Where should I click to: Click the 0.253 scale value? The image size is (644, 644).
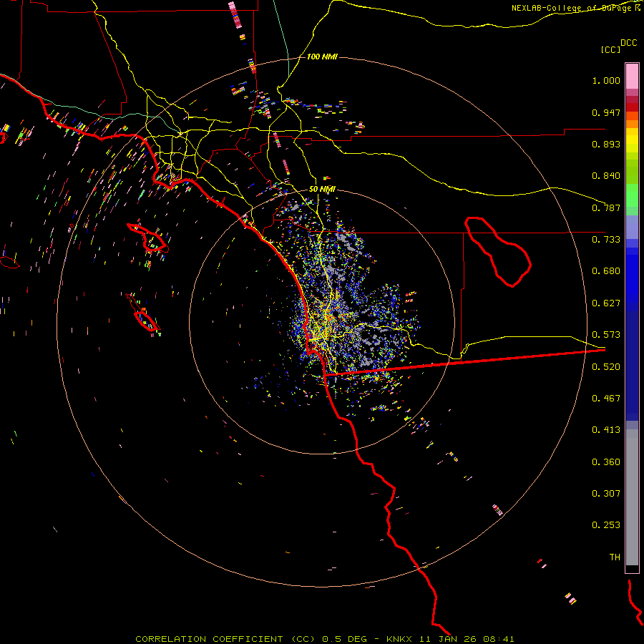[606, 525]
